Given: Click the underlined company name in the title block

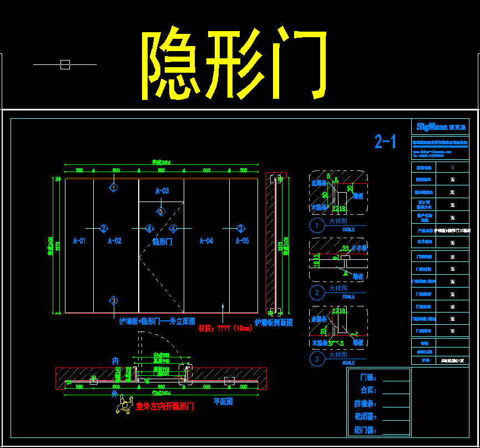Looking at the screenshot, I should pyautogui.click(x=440, y=143).
